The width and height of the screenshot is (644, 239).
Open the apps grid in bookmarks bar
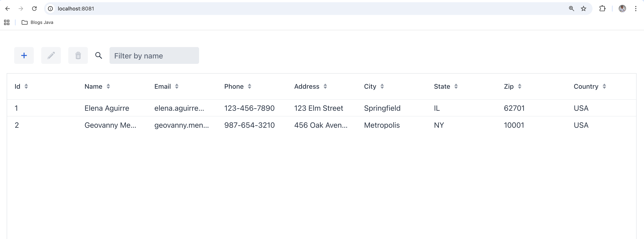[x=7, y=23]
